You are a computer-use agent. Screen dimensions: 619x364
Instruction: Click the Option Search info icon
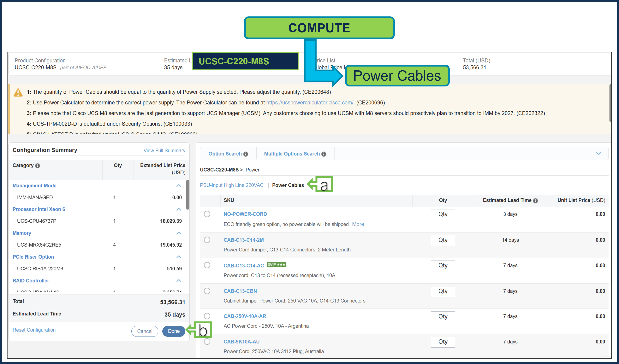[x=245, y=154]
